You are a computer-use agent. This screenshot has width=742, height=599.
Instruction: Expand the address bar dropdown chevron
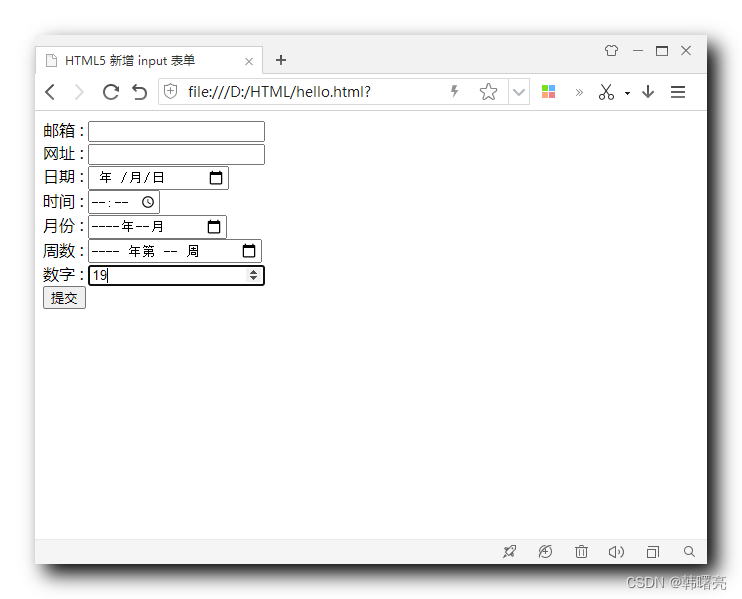coord(519,92)
